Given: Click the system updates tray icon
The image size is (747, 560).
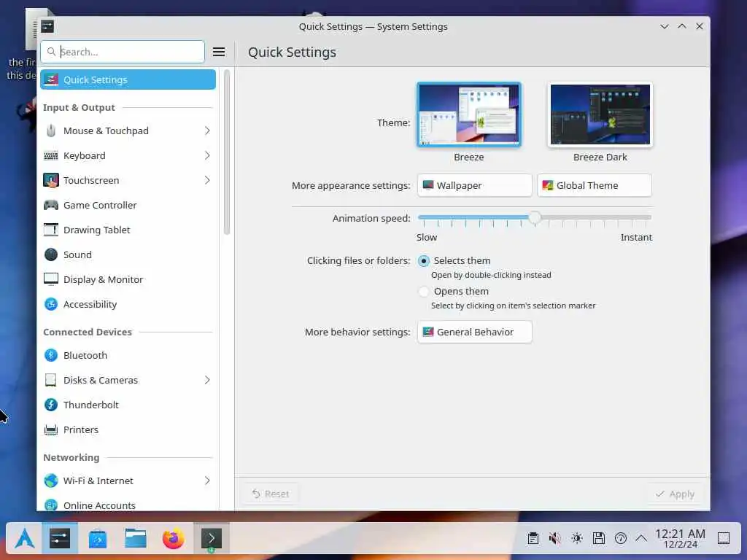Looking at the screenshot, I should [621, 539].
